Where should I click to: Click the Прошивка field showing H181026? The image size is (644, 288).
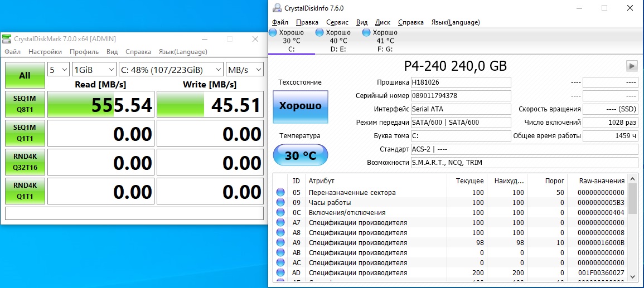[x=461, y=82]
